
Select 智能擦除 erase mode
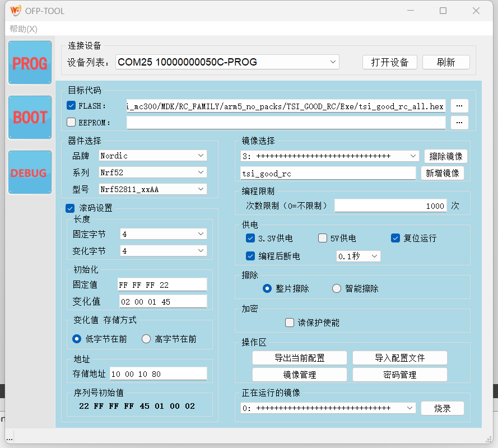click(x=336, y=288)
